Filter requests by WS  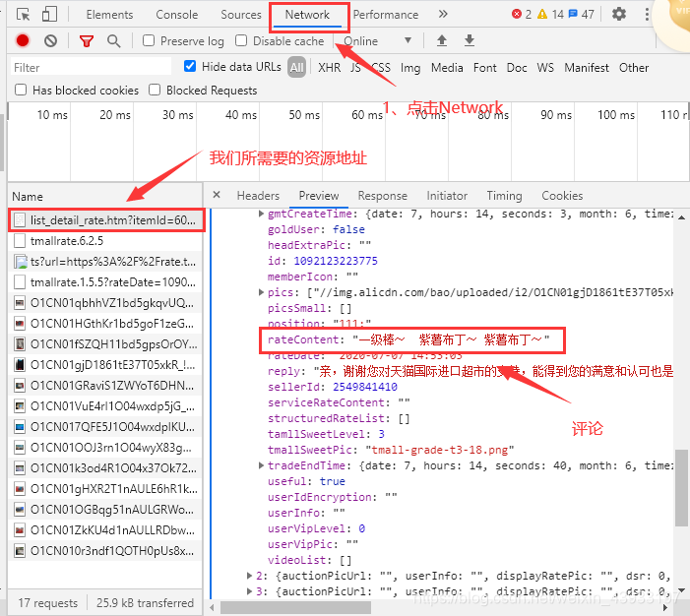(x=545, y=67)
